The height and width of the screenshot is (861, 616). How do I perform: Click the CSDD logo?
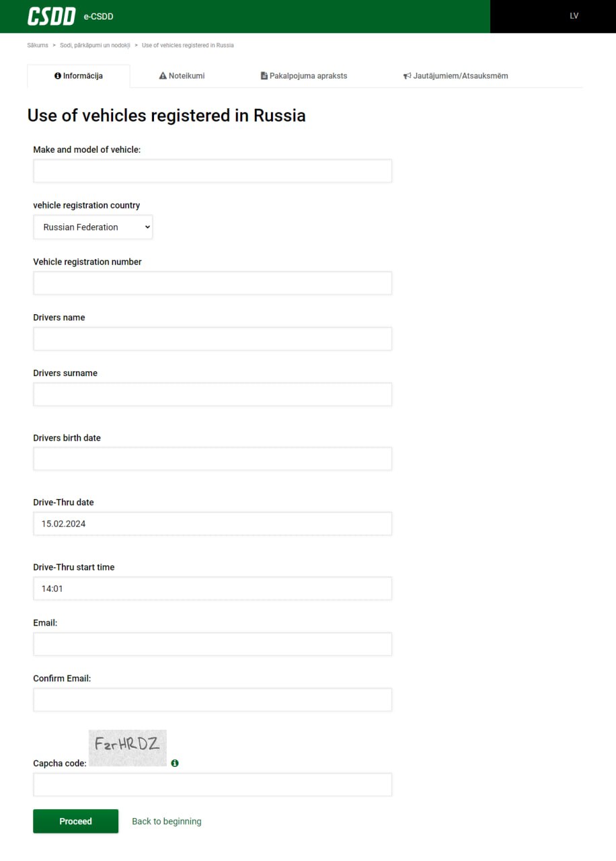[x=51, y=16]
